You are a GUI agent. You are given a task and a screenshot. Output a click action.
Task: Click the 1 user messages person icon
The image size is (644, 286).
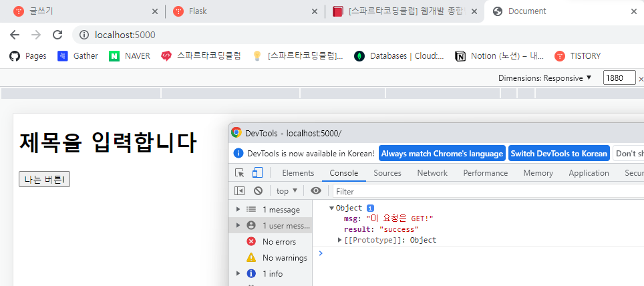click(x=251, y=225)
